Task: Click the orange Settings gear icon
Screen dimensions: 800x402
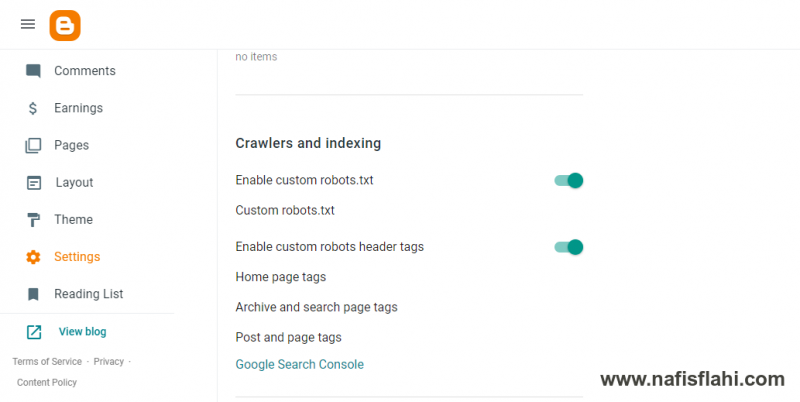Action: pos(33,257)
